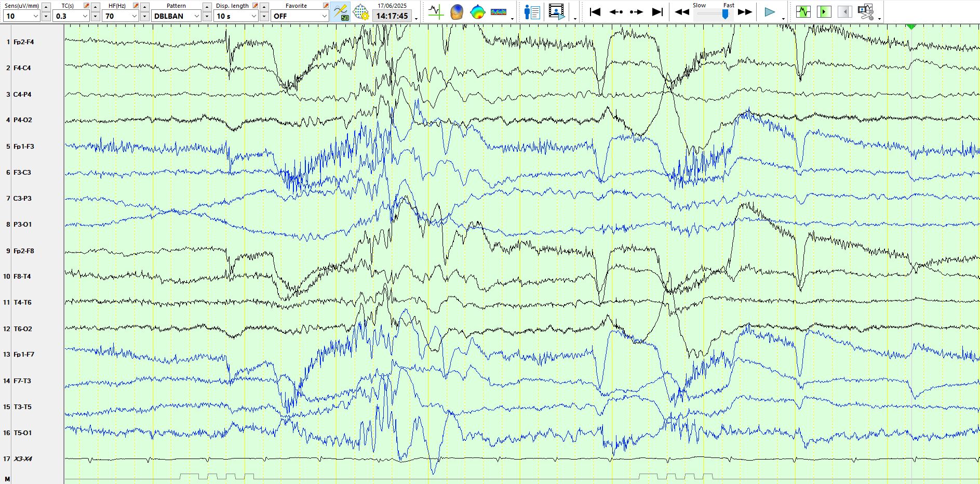The image size is (980, 484).
Task: Click the grayed page-backward icon
Action: (845, 11)
